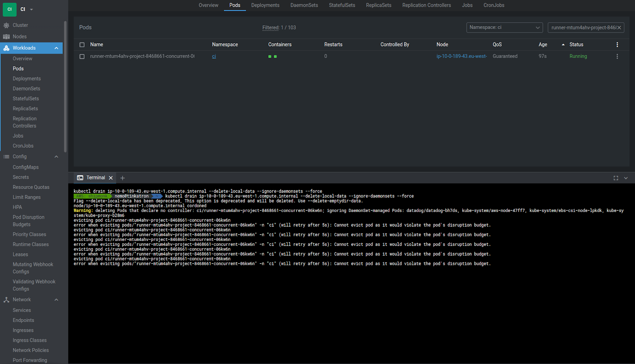Viewport: 635px width, 364px height.
Task: Open table column options menu
Action: pos(617,44)
